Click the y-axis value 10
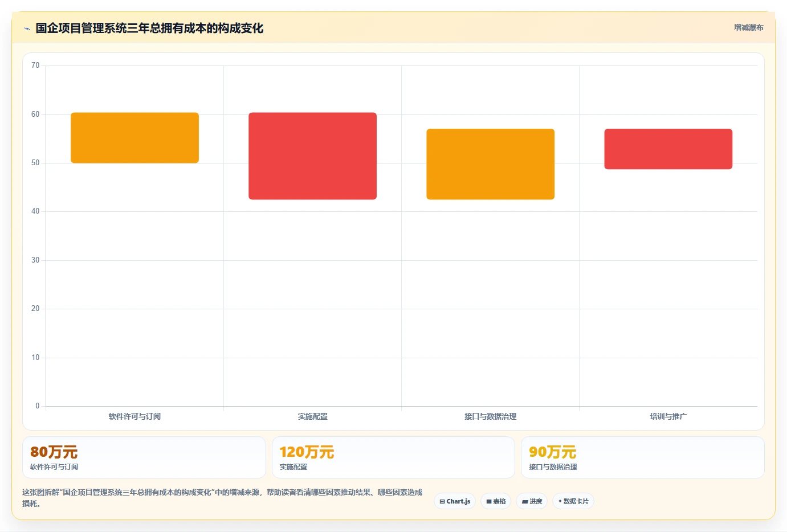This screenshot has width=787, height=532. click(x=35, y=358)
